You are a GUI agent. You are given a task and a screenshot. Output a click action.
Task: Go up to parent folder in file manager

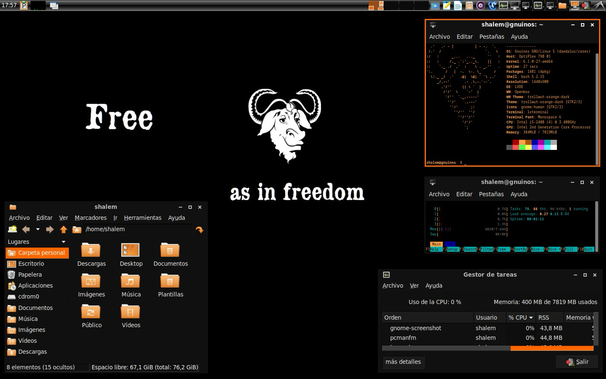(x=63, y=229)
